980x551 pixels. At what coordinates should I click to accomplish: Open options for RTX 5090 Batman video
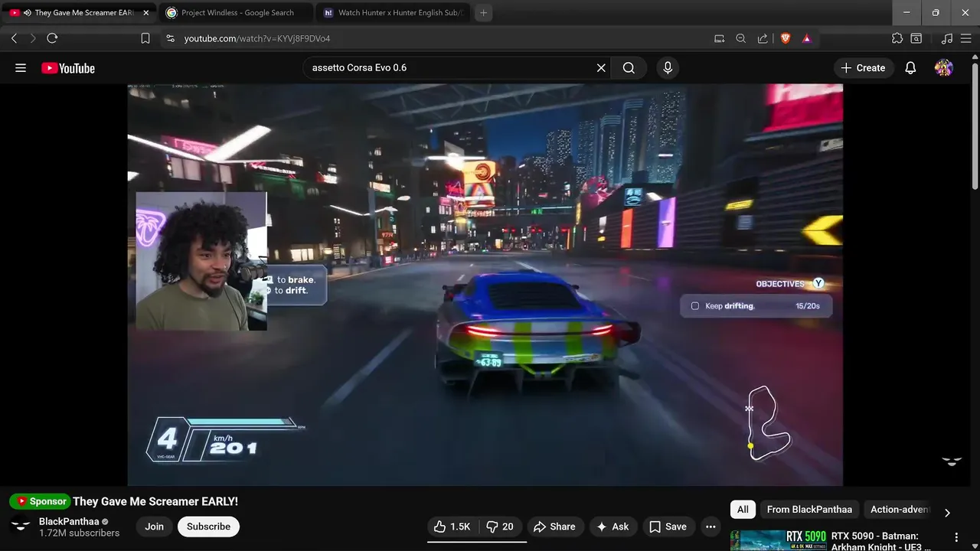(956, 537)
